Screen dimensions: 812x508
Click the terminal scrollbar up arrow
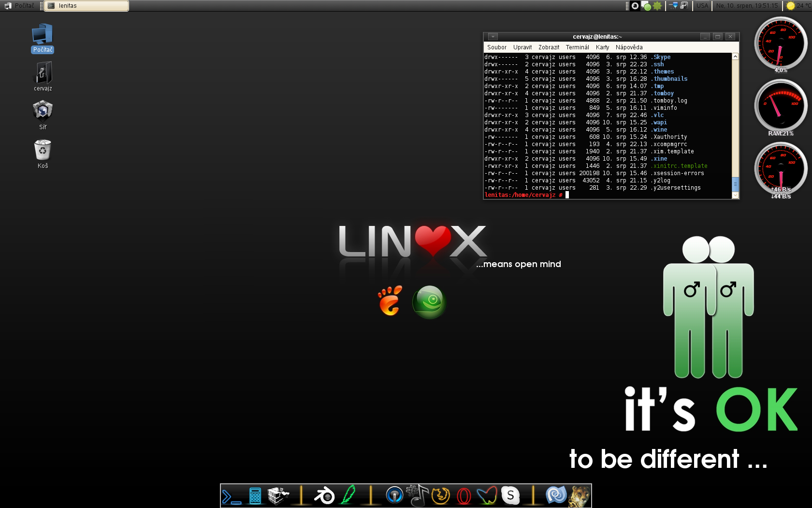(736, 57)
